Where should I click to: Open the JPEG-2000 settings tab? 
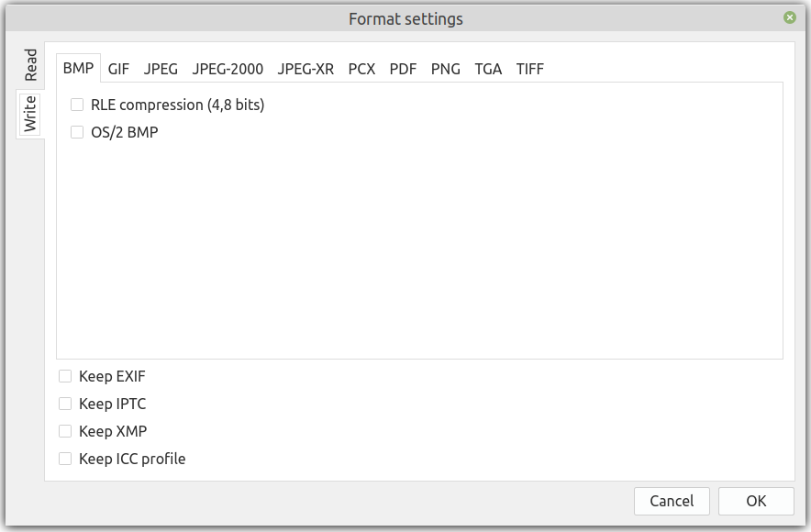[x=228, y=69]
